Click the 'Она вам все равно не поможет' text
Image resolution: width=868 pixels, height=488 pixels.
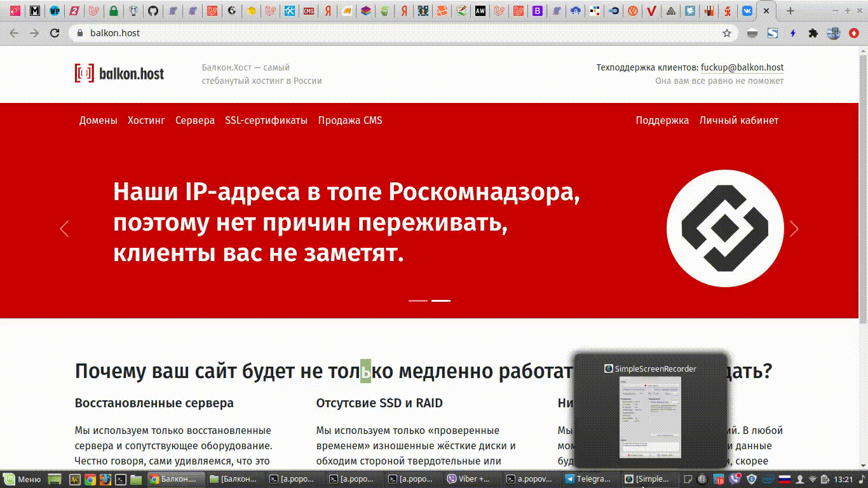click(720, 81)
